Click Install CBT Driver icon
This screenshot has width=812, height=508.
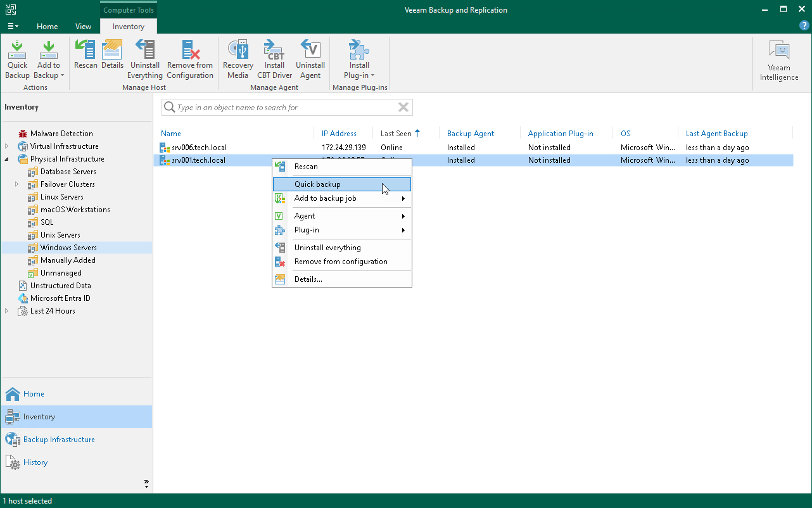pos(275,60)
